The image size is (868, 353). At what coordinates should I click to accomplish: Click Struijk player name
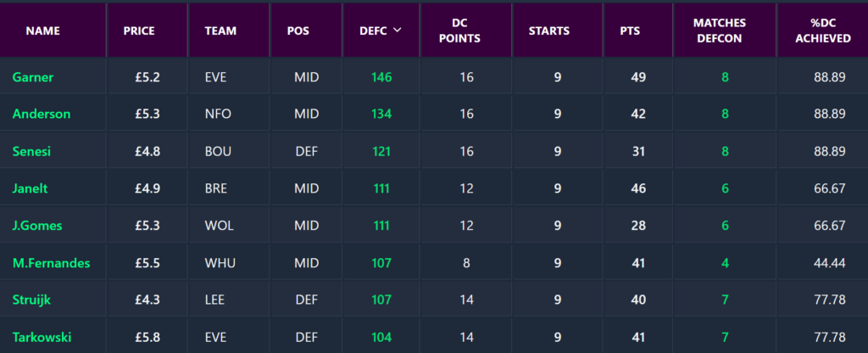pos(31,300)
